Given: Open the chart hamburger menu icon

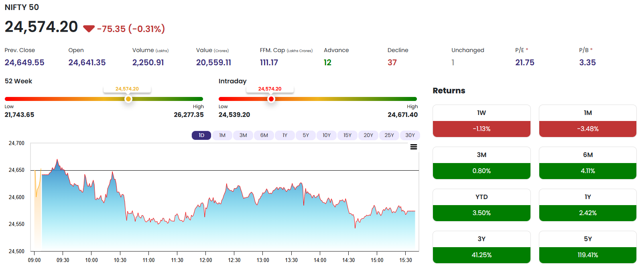Looking at the screenshot, I should [414, 147].
